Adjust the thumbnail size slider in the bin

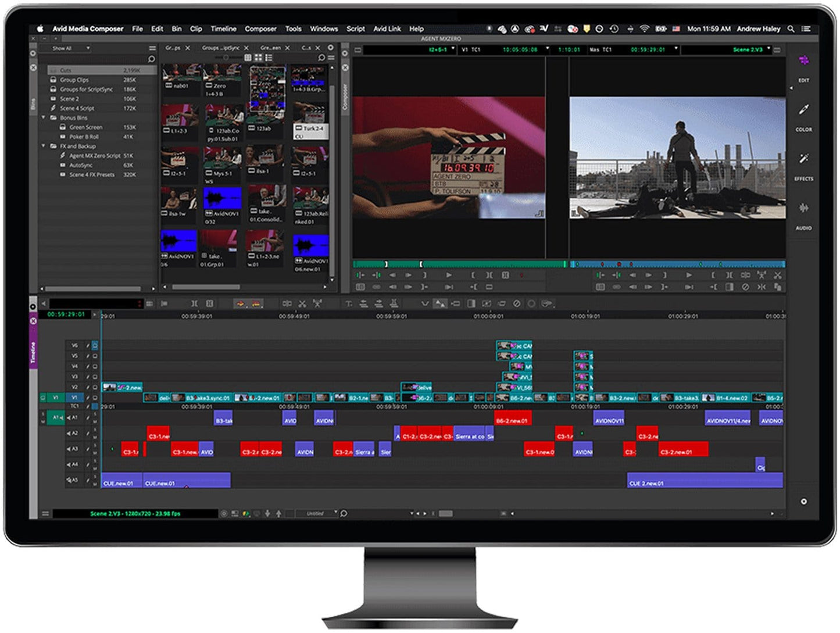[x=226, y=56]
